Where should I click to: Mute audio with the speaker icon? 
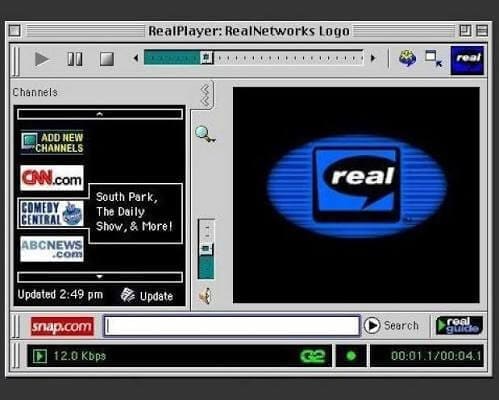206,295
